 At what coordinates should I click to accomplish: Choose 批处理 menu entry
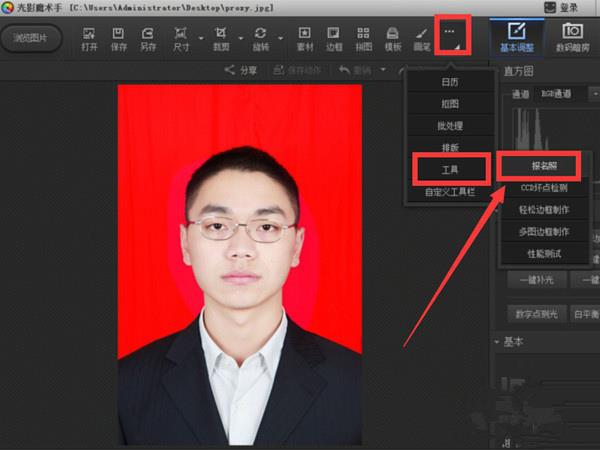coord(450,125)
